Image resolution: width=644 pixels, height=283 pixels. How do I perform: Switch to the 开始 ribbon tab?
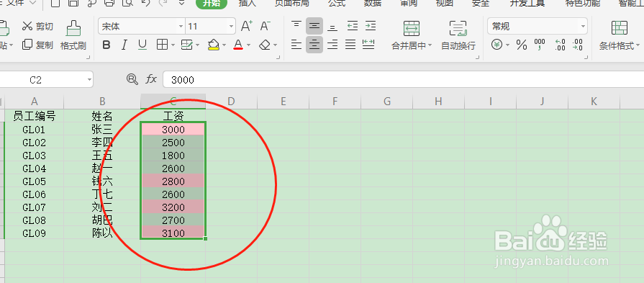(211, 4)
